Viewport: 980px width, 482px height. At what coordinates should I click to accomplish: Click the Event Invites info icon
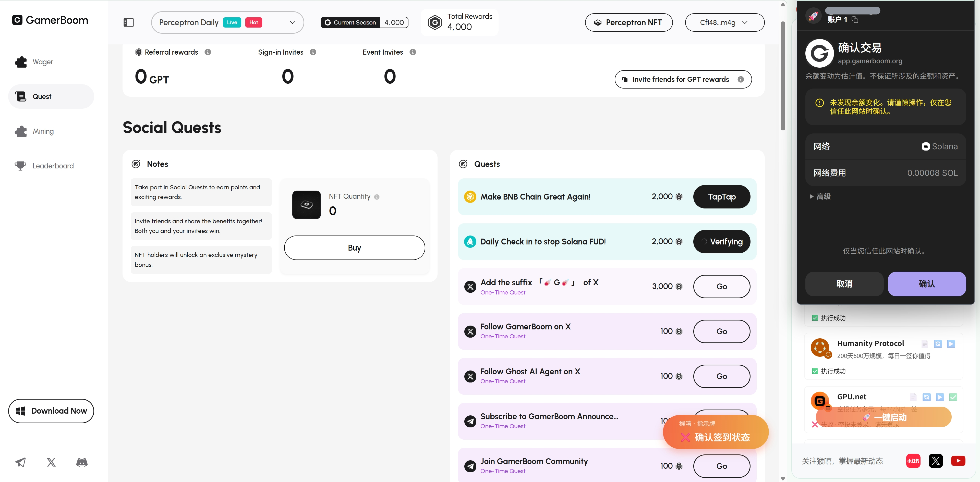pyautogui.click(x=413, y=52)
